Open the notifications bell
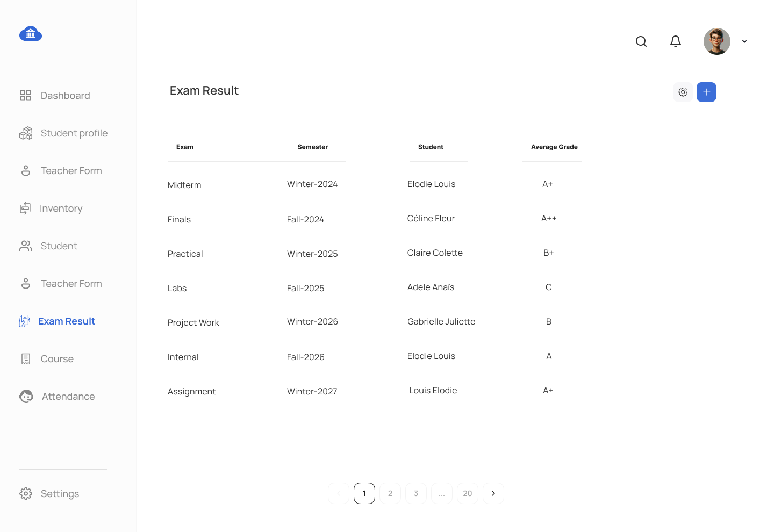774x532 pixels. pos(676,41)
